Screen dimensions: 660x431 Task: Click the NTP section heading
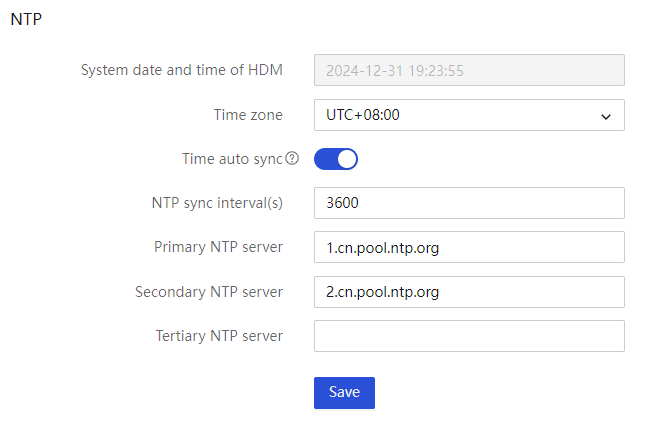tap(26, 19)
